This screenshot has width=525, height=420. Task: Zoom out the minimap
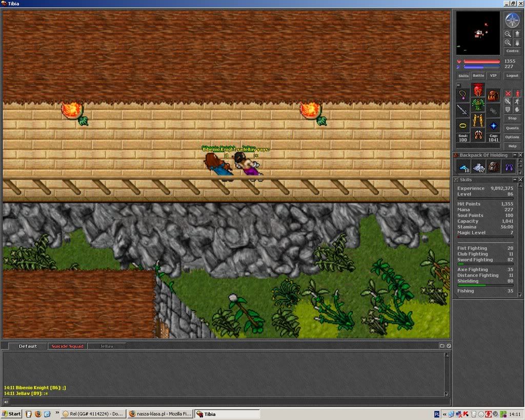coord(508,34)
